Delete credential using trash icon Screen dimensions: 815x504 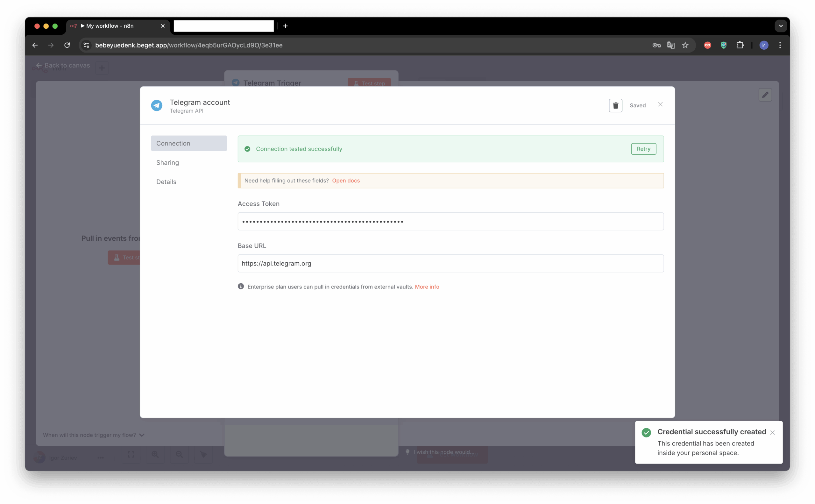[615, 105]
